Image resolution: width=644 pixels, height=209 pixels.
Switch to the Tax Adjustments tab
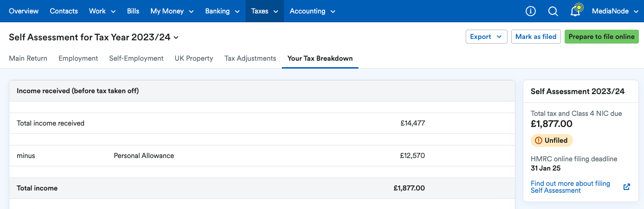250,58
